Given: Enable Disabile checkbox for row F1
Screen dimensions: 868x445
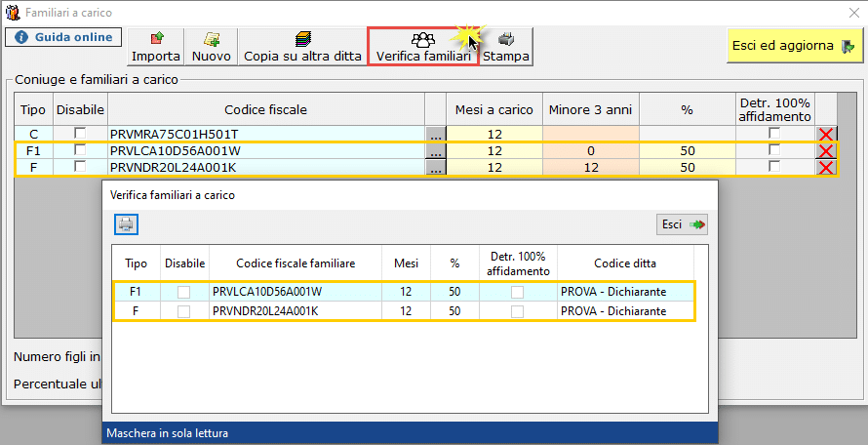Looking at the screenshot, I should pos(80,149).
